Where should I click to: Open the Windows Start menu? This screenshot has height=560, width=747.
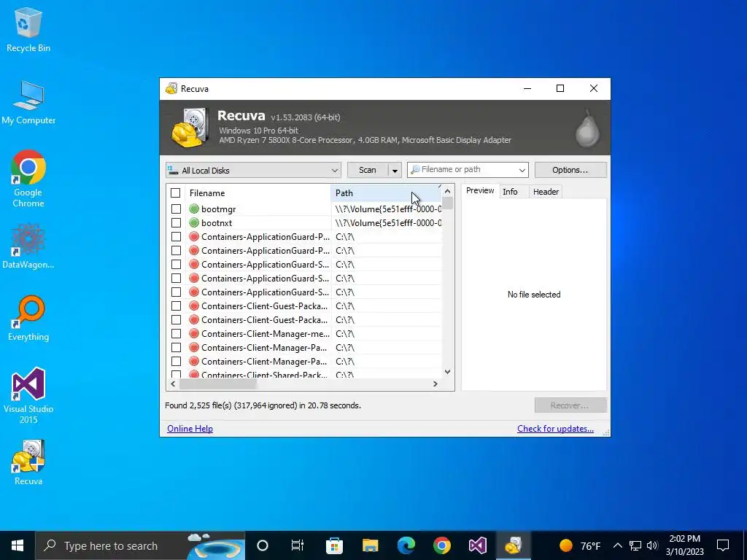(18, 545)
